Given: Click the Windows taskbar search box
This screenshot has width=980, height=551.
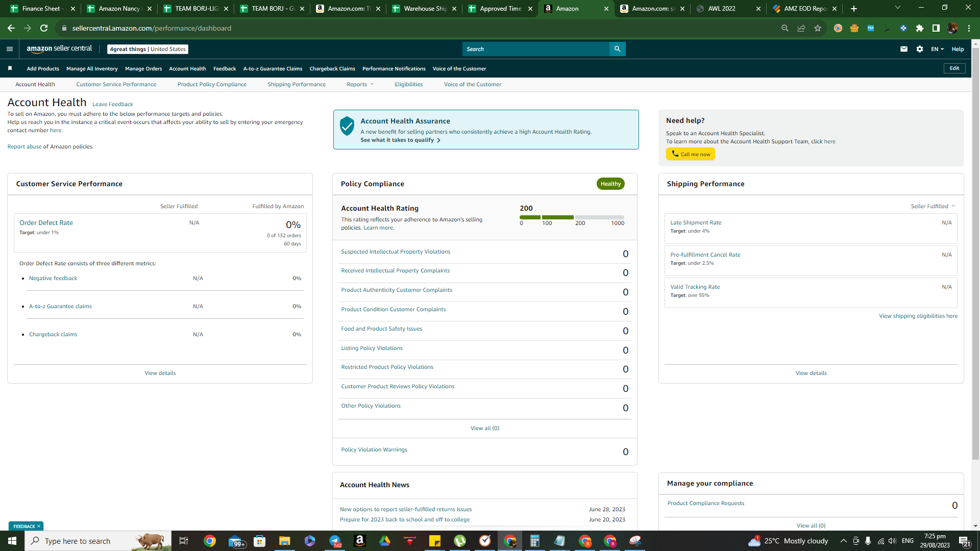Looking at the screenshot, I should (x=98, y=541).
